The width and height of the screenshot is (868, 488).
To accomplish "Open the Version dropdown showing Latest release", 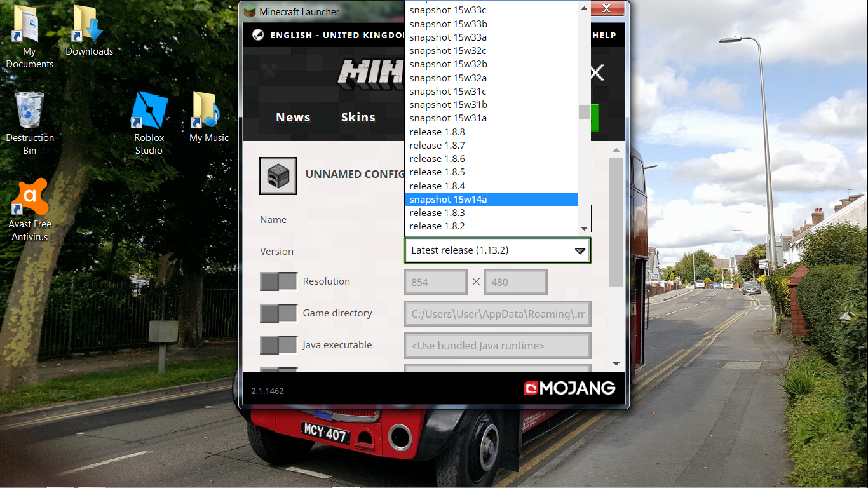I will coord(498,250).
